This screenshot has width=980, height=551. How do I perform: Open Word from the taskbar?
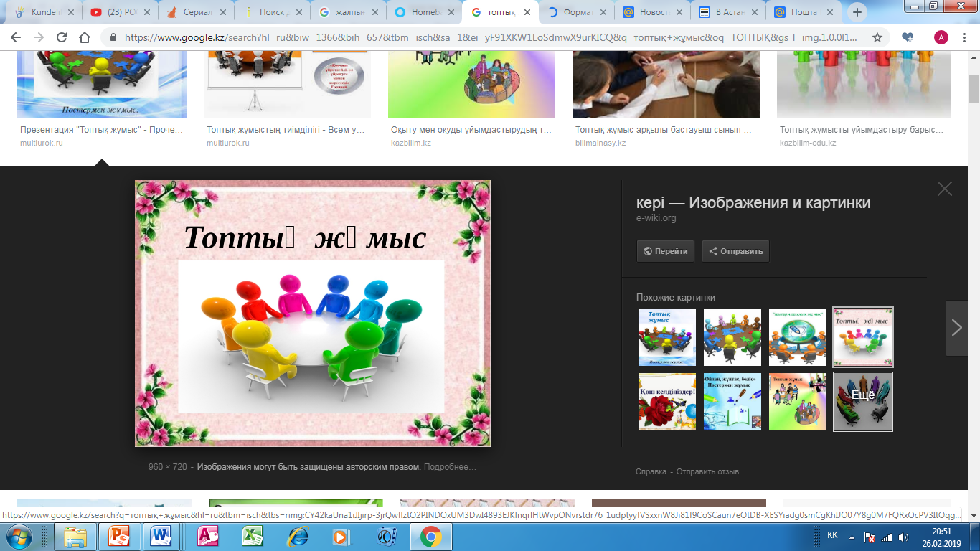pos(161,537)
